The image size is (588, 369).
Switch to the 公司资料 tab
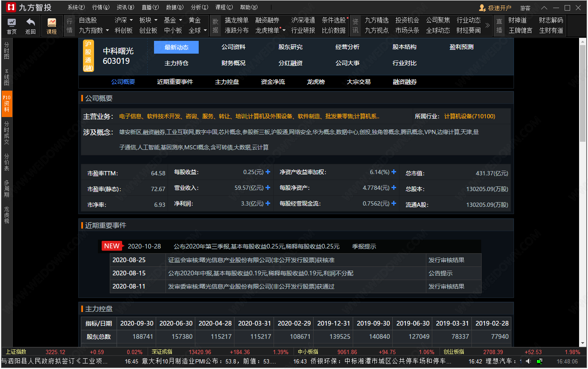coord(234,47)
